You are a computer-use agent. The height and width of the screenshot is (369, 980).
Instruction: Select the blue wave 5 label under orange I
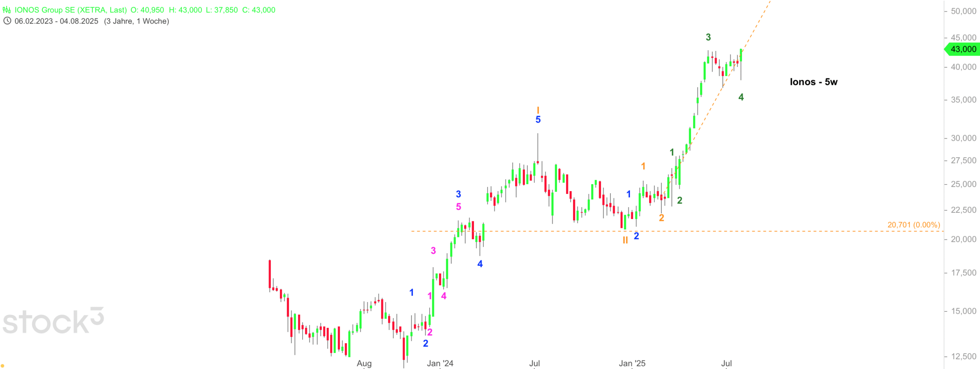pyautogui.click(x=538, y=120)
